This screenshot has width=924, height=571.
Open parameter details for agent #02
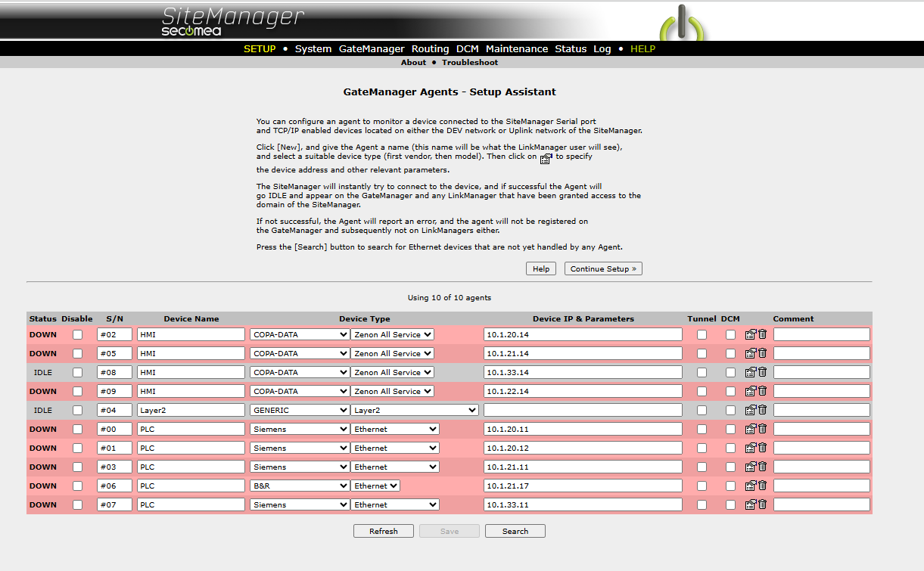tap(751, 334)
